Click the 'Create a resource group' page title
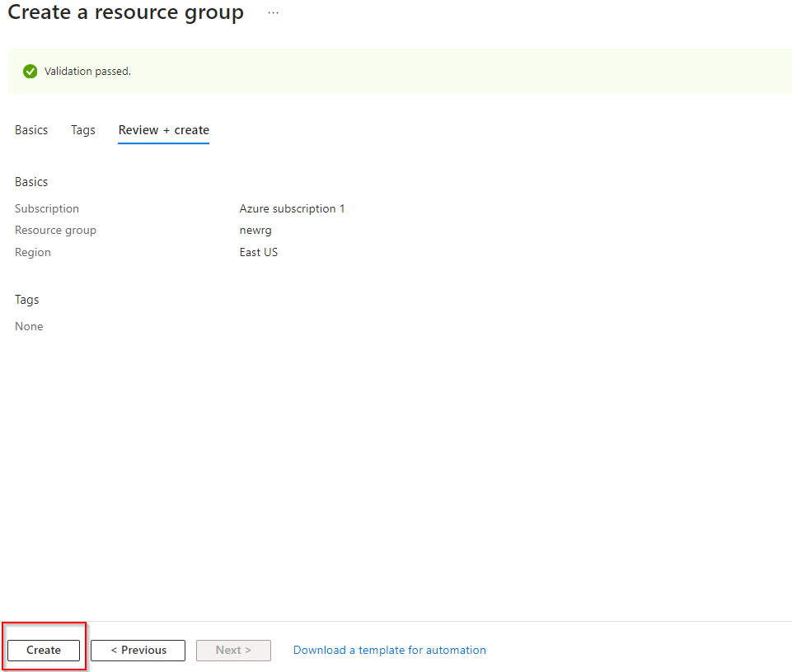This screenshot has height=672, width=792. point(125,13)
